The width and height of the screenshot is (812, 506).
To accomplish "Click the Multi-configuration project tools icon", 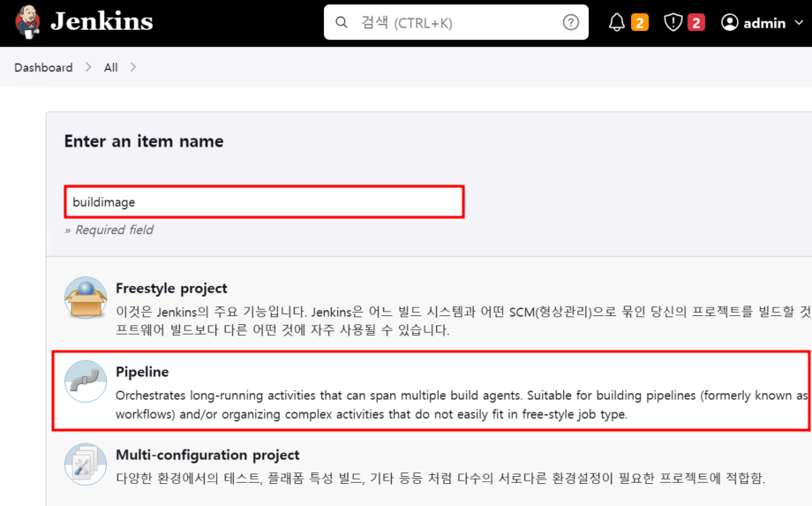I will coord(86,464).
